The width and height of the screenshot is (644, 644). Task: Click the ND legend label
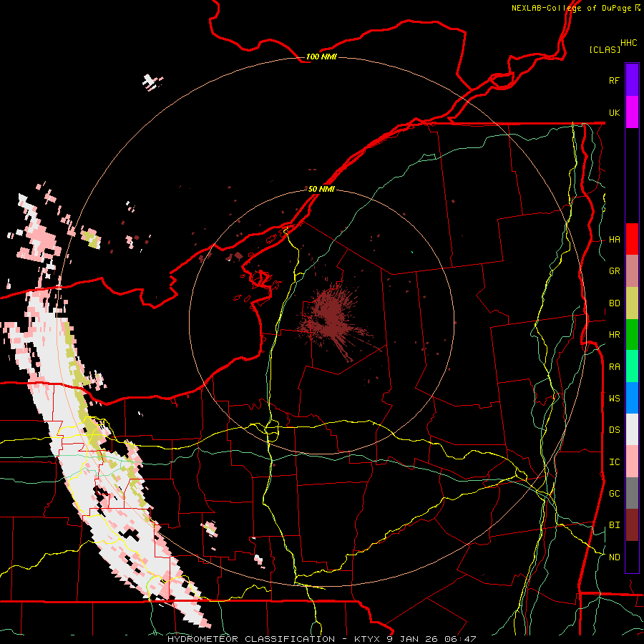pyautogui.click(x=615, y=557)
